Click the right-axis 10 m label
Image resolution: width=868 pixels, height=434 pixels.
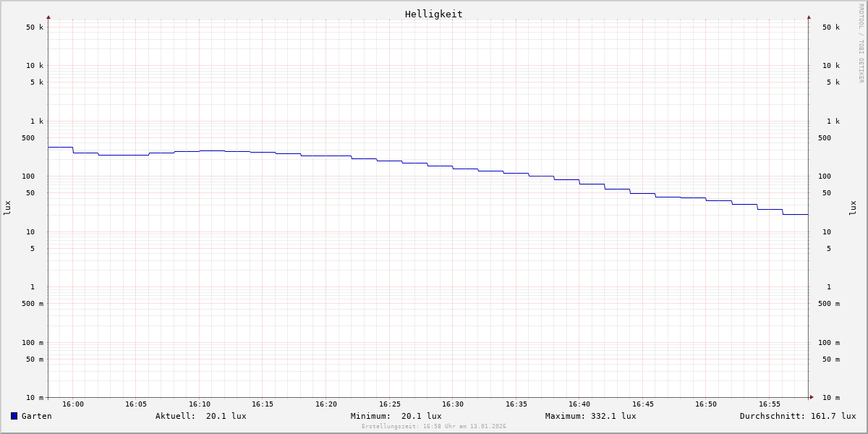tap(831, 398)
